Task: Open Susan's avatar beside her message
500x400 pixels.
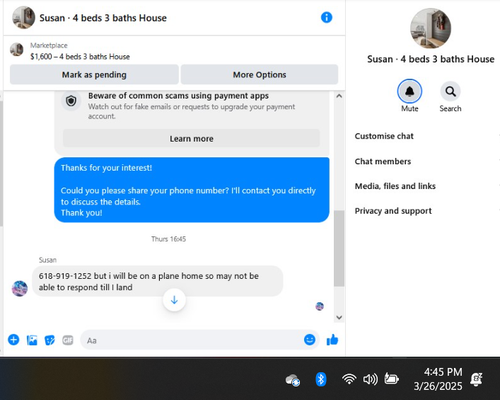Action: 20,288
